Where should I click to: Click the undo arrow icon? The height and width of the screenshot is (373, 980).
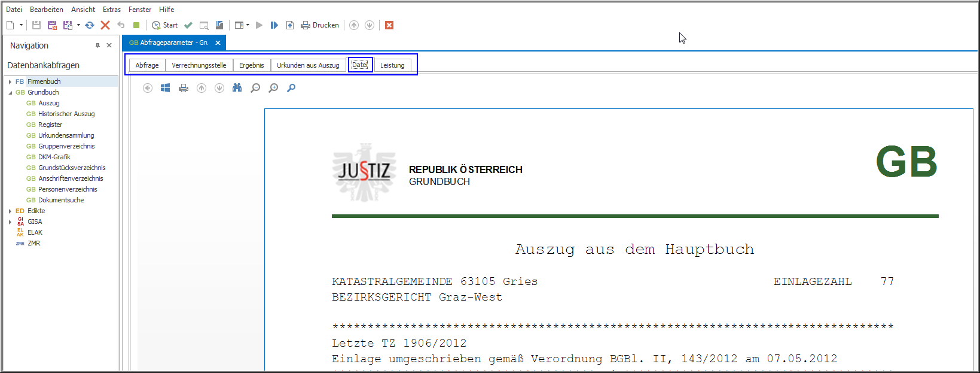click(121, 25)
